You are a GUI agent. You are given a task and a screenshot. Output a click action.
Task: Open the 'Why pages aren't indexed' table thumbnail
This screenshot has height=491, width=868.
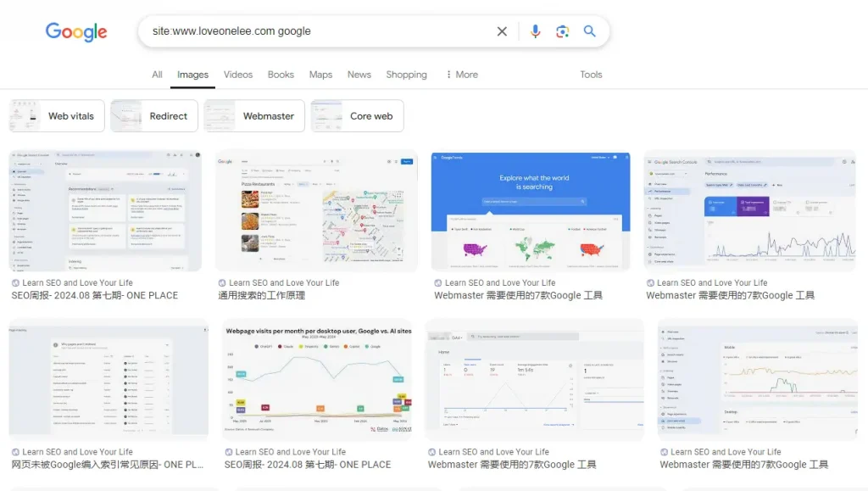(108, 380)
